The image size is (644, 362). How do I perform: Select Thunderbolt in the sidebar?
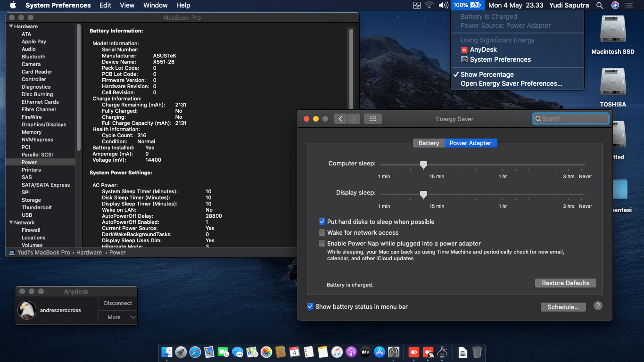click(x=37, y=207)
